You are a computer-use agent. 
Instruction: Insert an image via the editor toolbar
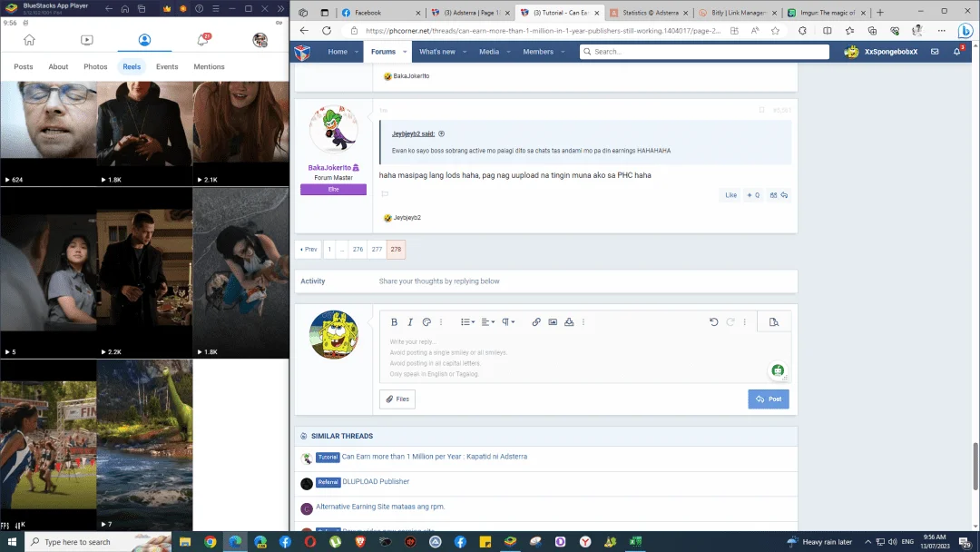coord(553,322)
